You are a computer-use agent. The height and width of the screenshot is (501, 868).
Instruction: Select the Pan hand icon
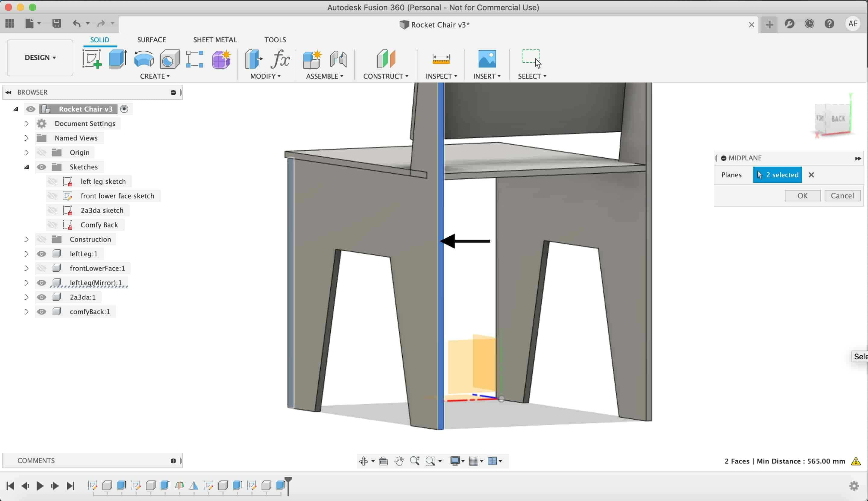point(399,461)
